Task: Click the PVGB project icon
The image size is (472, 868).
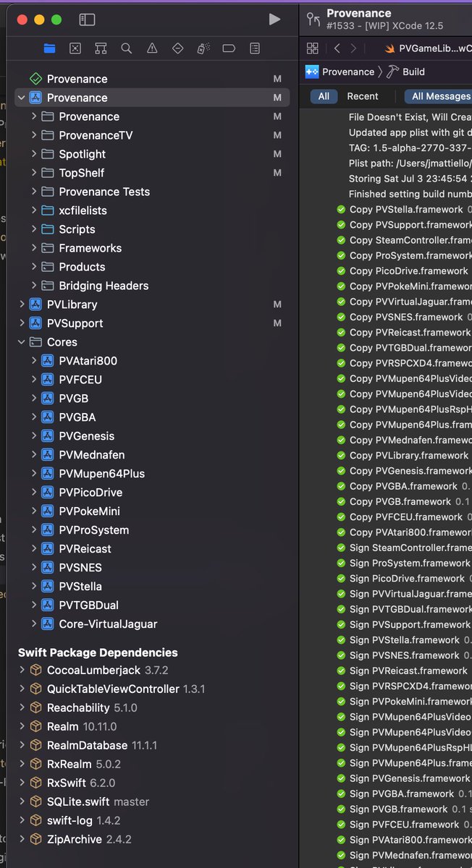Action: coord(48,399)
